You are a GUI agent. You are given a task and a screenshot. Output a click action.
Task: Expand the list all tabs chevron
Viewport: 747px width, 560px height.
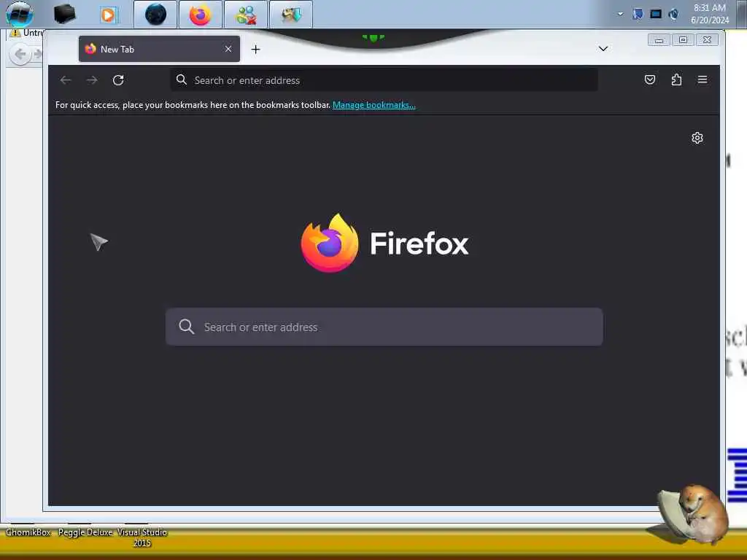point(603,49)
